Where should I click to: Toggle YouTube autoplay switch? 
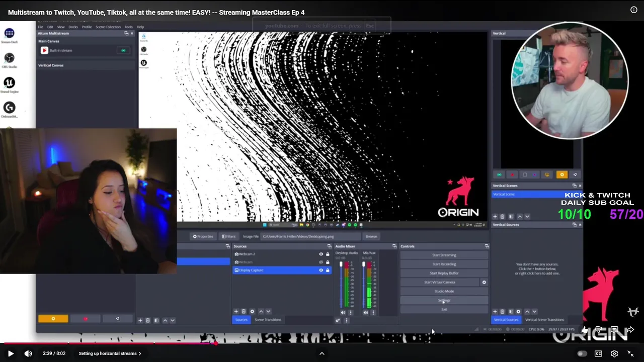(x=582, y=353)
